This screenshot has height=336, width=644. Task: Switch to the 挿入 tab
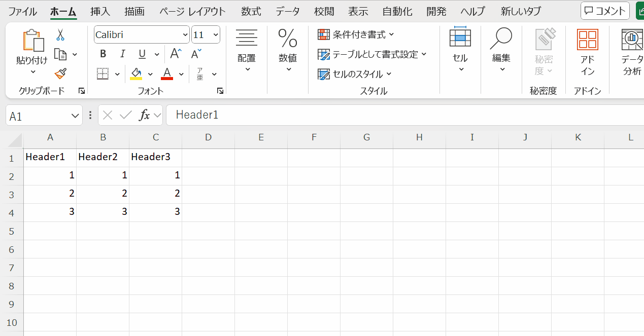pos(100,11)
